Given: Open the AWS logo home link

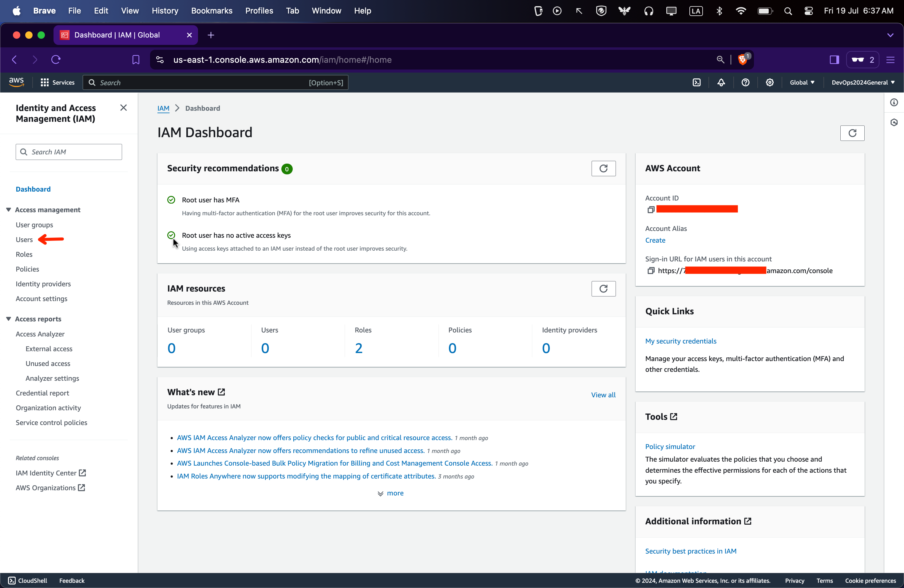Looking at the screenshot, I should click(x=16, y=82).
